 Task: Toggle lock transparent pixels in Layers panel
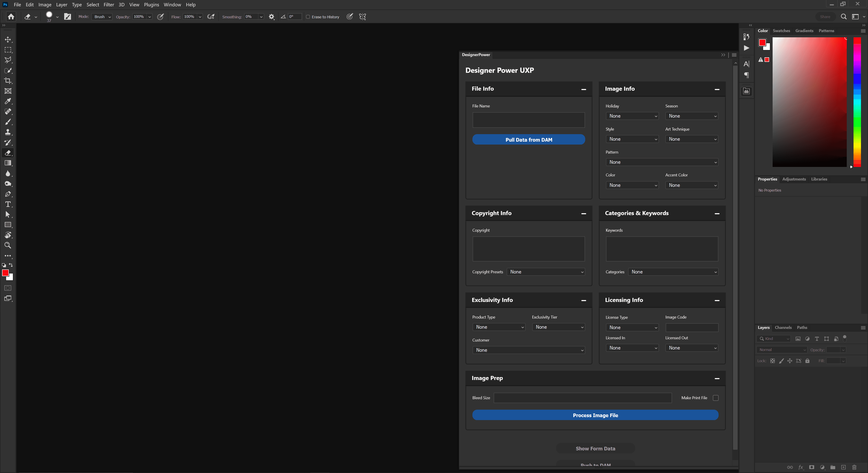click(773, 361)
